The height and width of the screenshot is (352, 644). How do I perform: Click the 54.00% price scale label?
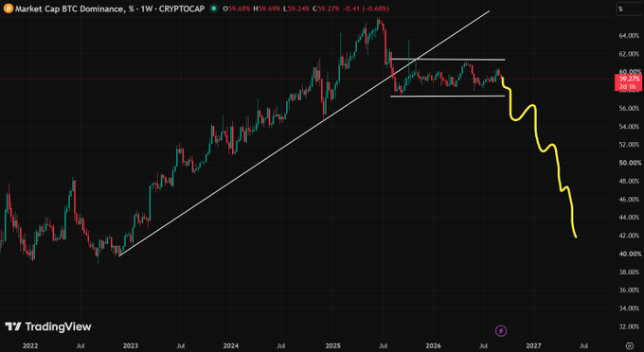[x=629, y=127]
